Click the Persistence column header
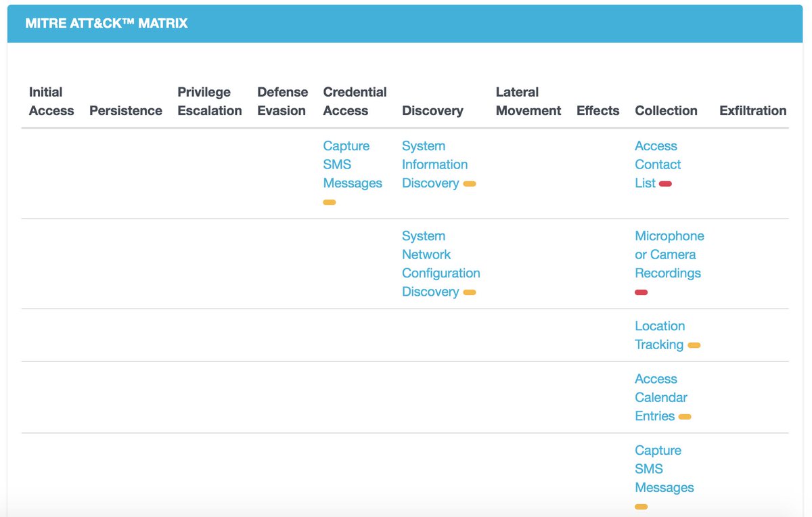Image resolution: width=812 pixels, height=517 pixels. point(126,110)
